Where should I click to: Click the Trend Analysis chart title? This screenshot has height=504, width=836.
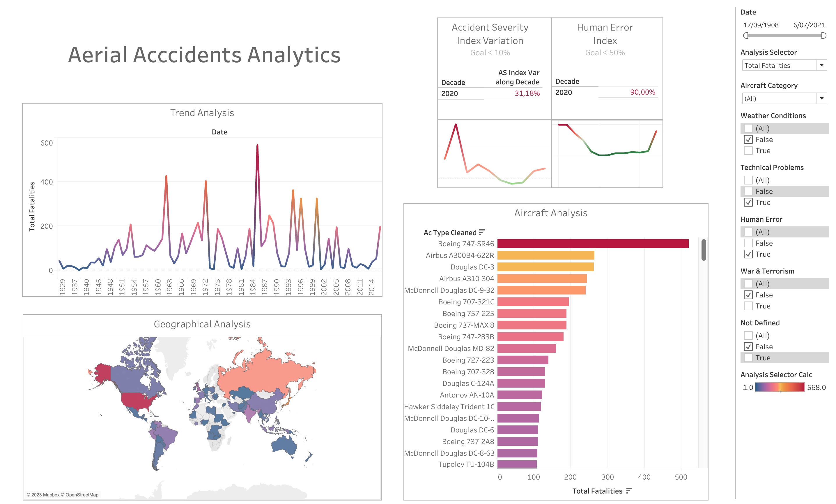(x=202, y=113)
